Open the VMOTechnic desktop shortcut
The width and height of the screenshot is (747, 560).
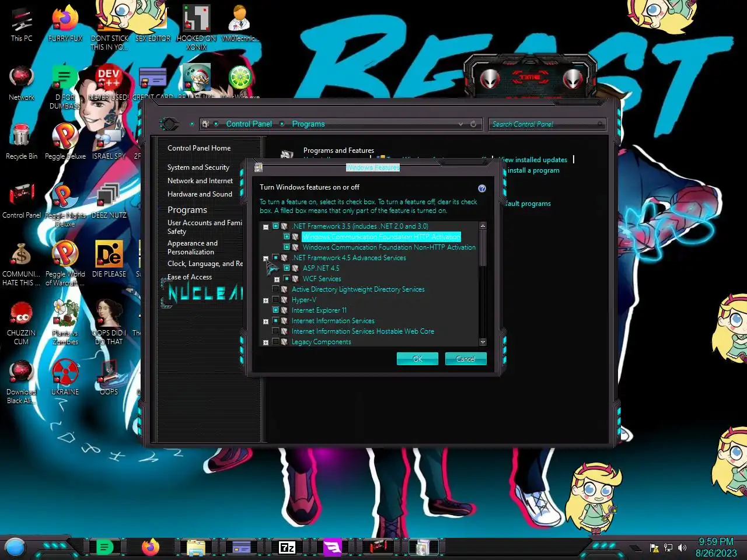click(240, 24)
